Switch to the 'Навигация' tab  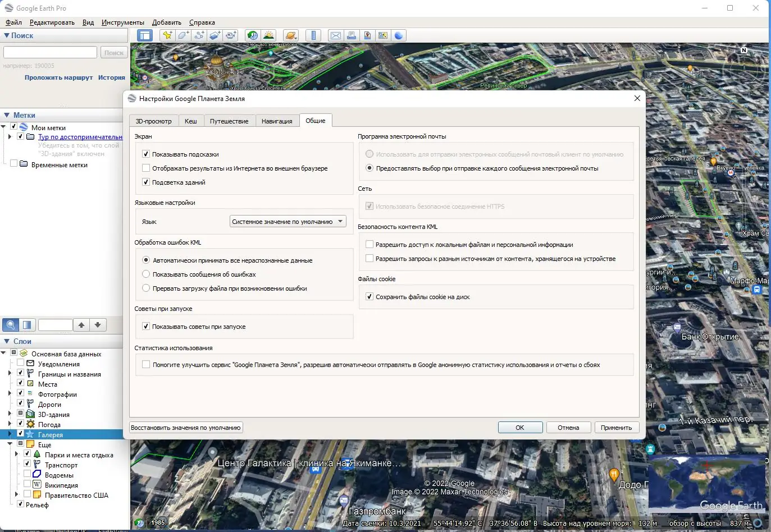(277, 121)
